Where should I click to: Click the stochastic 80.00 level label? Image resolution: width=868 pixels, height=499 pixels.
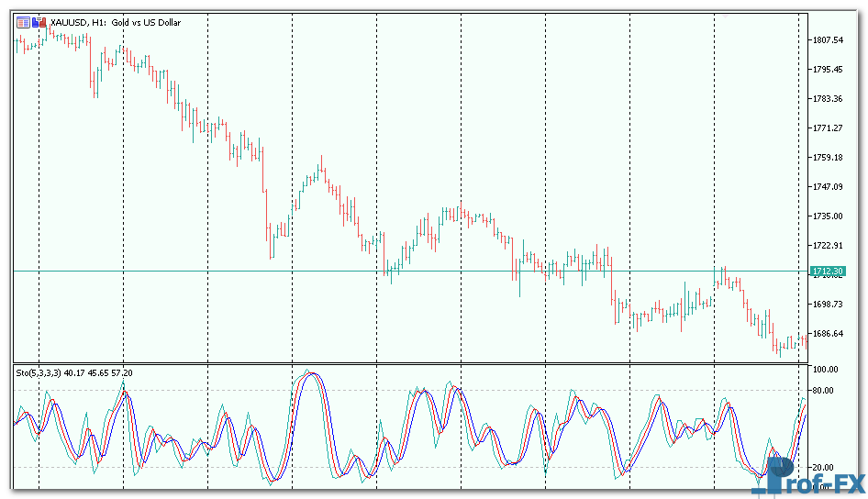[x=826, y=391]
